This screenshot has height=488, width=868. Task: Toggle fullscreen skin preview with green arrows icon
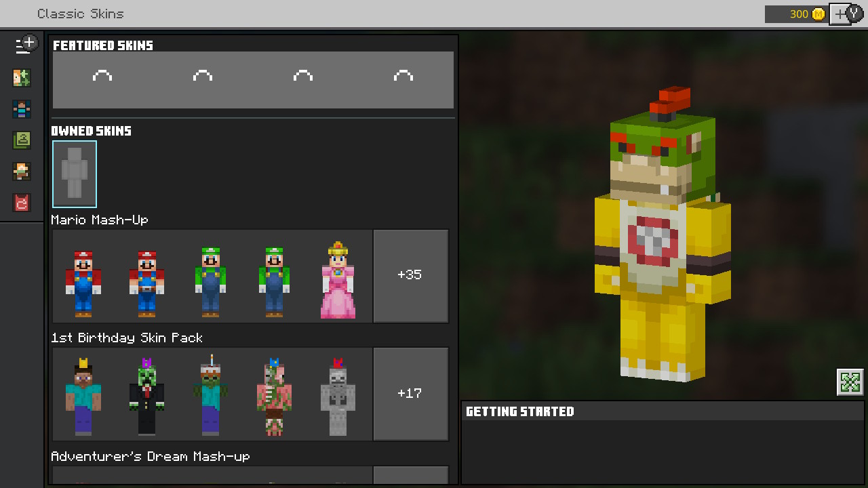coord(850,382)
